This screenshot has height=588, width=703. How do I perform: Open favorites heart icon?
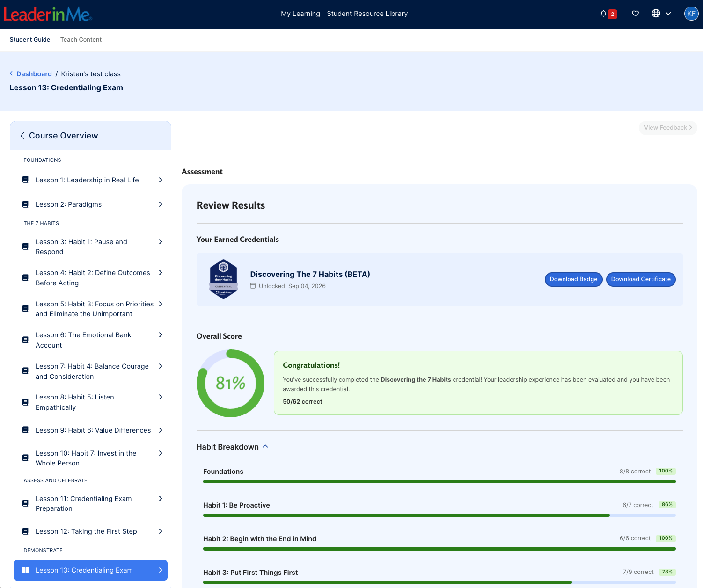[x=635, y=14]
